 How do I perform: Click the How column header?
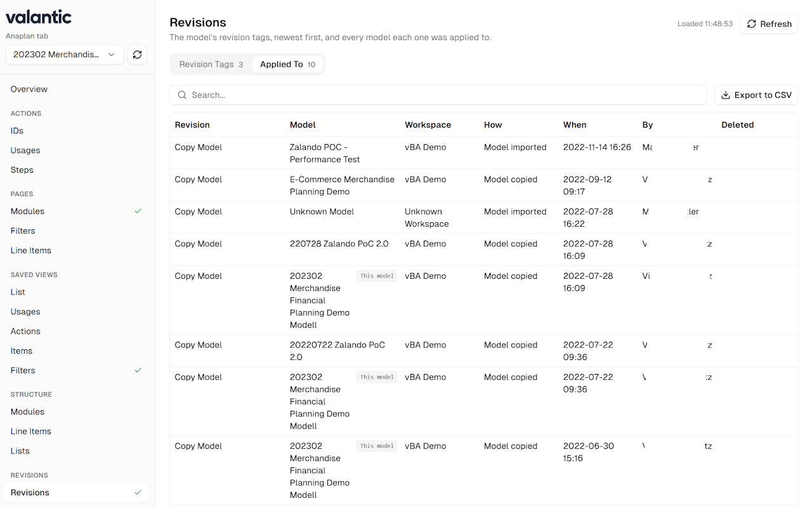pyautogui.click(x=493, y=125)
